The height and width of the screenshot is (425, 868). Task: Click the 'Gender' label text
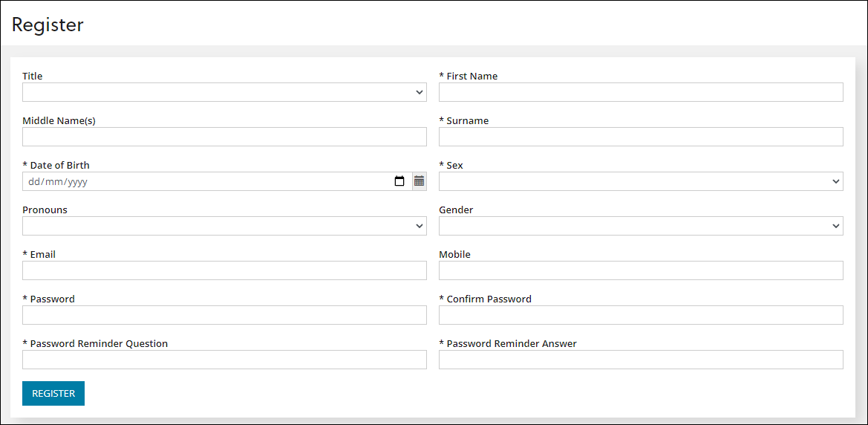[x=456, y=210]
